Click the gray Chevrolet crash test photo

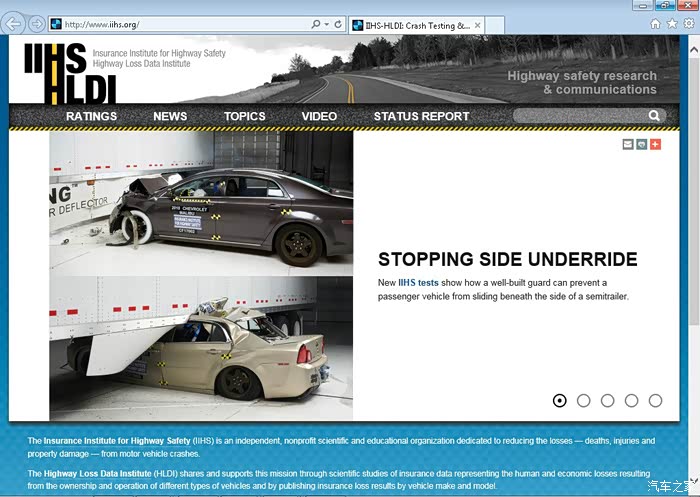(201, 203)
